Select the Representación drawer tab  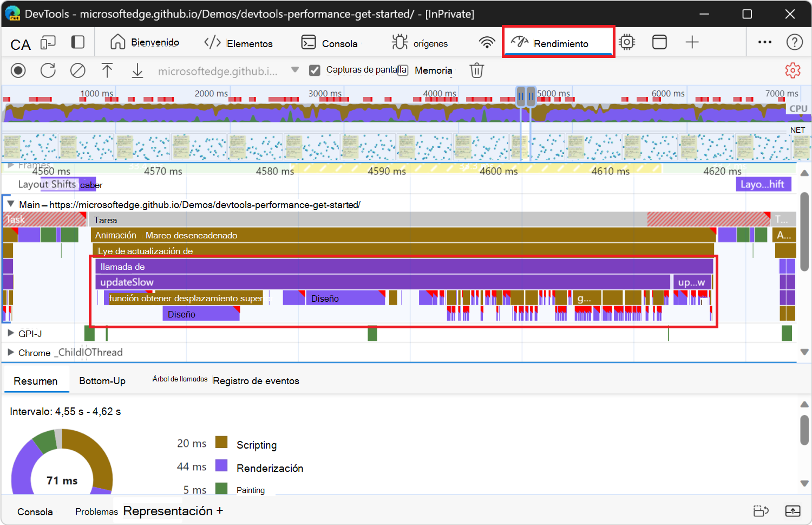pos(168,511)
